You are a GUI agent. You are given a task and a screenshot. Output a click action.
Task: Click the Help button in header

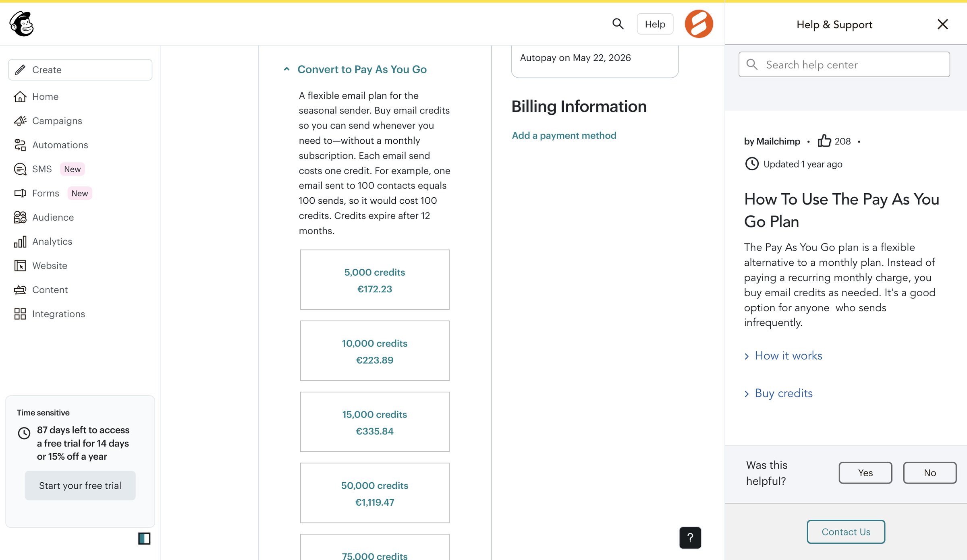point(655,24)
